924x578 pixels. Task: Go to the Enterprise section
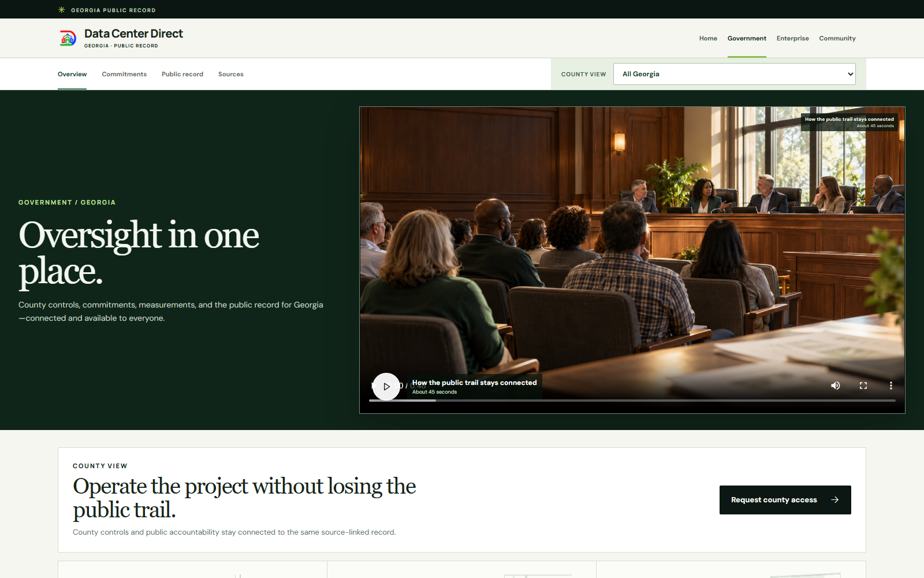pos(793,38)
